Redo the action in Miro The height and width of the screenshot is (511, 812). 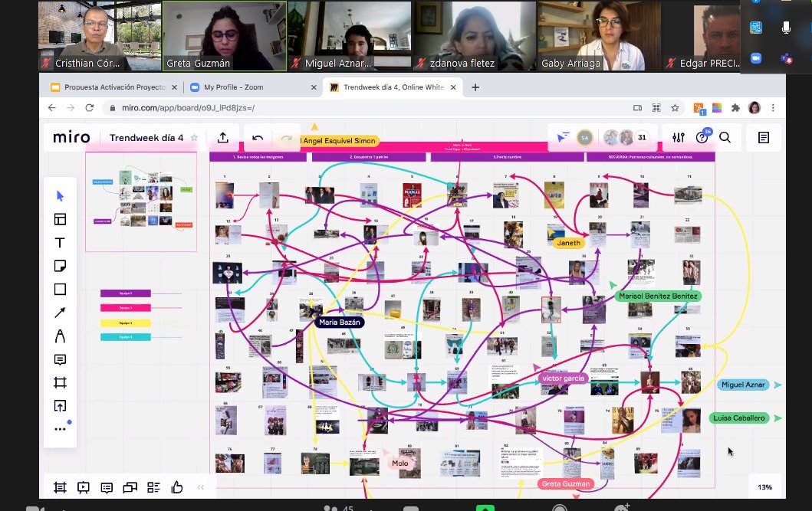click(x=286, y=138)
